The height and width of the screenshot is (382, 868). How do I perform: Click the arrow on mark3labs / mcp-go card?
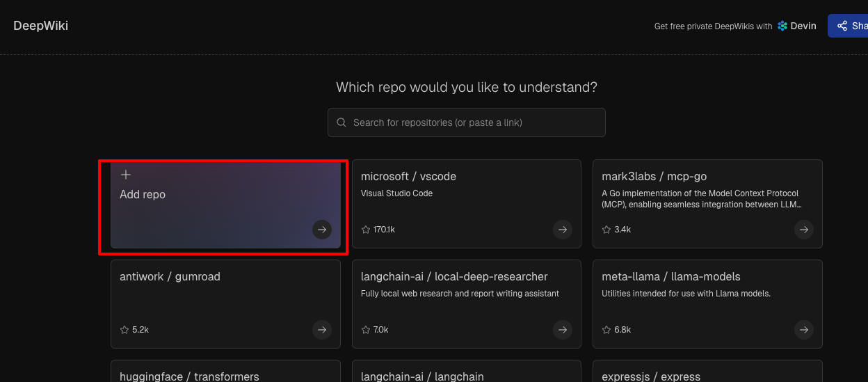(x=804, y=229)
